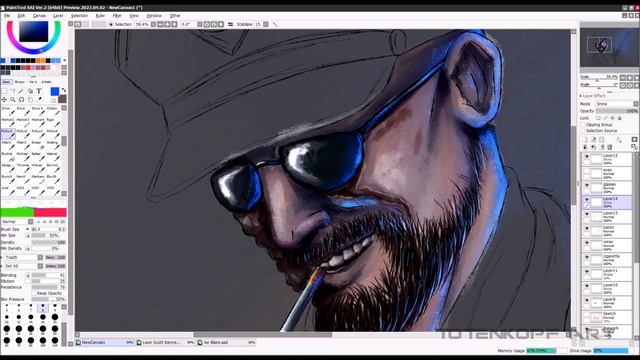Select the Magic Wand tool
This screenshot has width=640, height=360.
(x=20, y=91)
